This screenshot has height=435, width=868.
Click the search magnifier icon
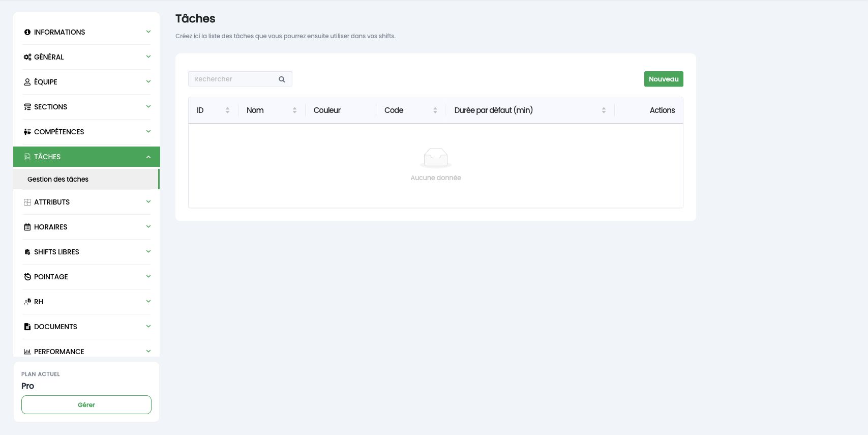point(282,79)
